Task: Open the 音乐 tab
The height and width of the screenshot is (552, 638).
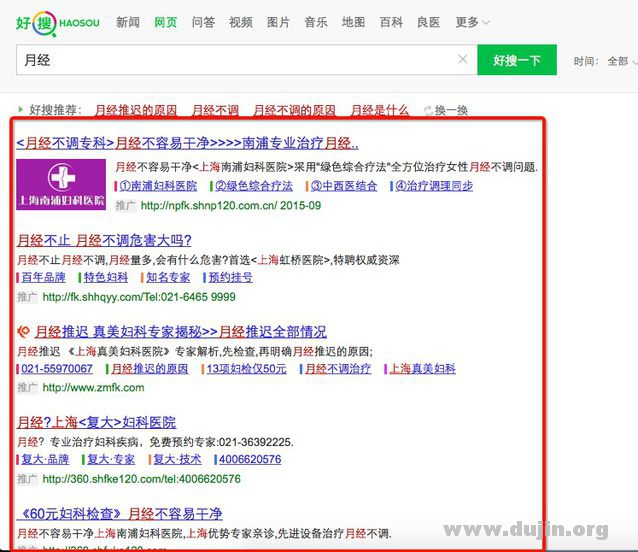Action: 316,22
